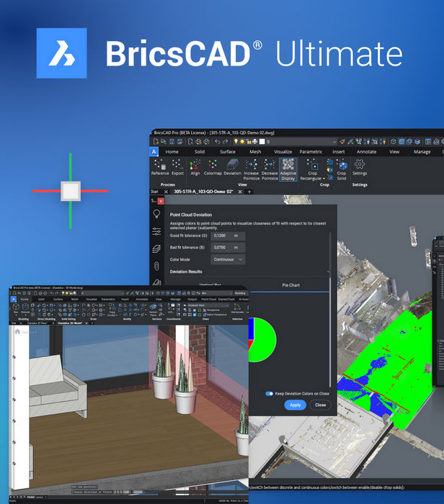The height and width of the screenshot is (504, 444).
Task: Open the Manage ribbon tab
Action: (422, 151)
